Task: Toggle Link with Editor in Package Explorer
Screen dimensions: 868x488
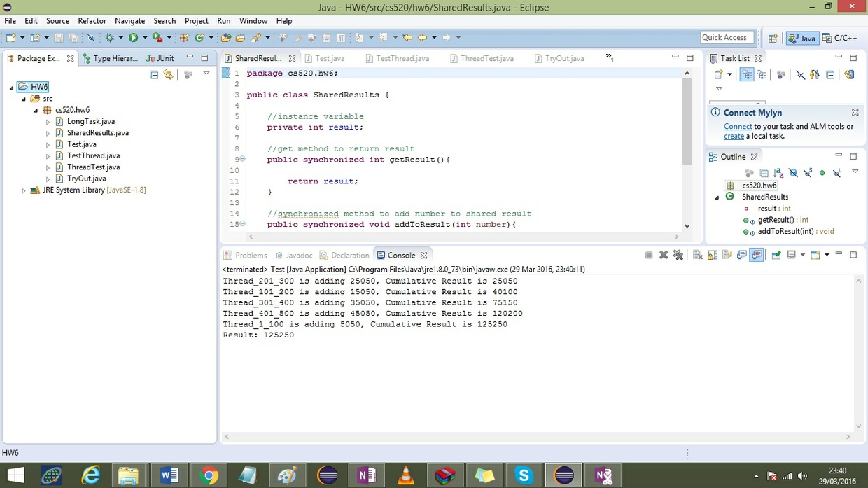Action: tap(168, 74)
